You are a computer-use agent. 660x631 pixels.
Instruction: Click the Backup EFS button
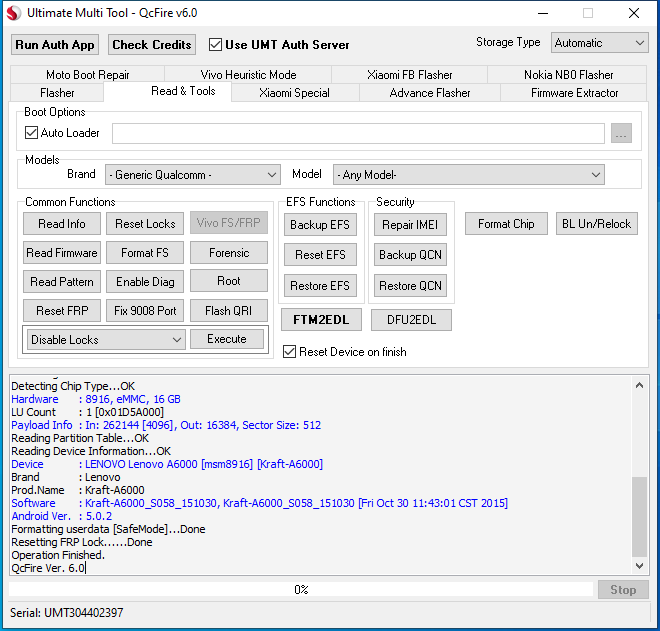click(x=320, y=225)
